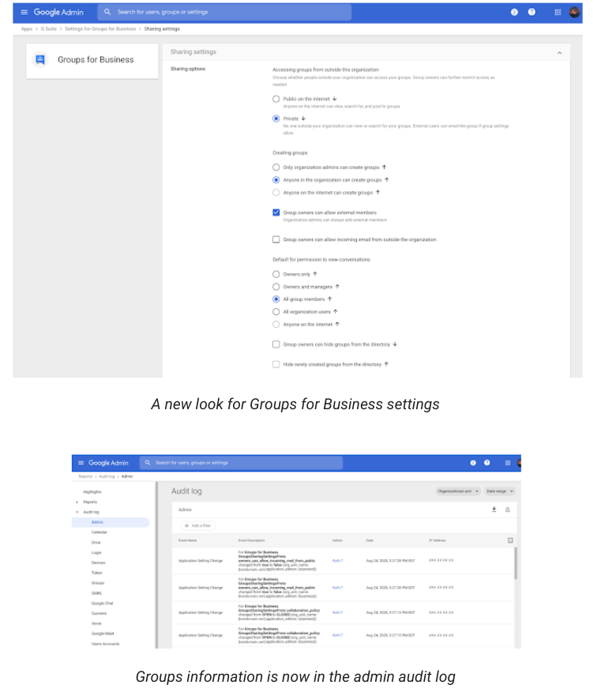Screen dimensions: 616x696
Task: Open Google apps grid on Sharing settings page
Action: click(x=558, y=13)
